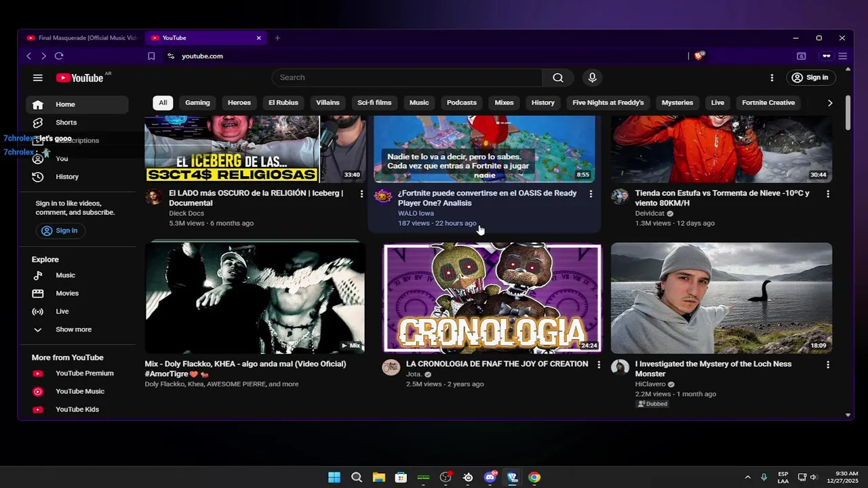View site information icon before youtube.com
This screenshot has width=868, height=488.
coord(171,56)
